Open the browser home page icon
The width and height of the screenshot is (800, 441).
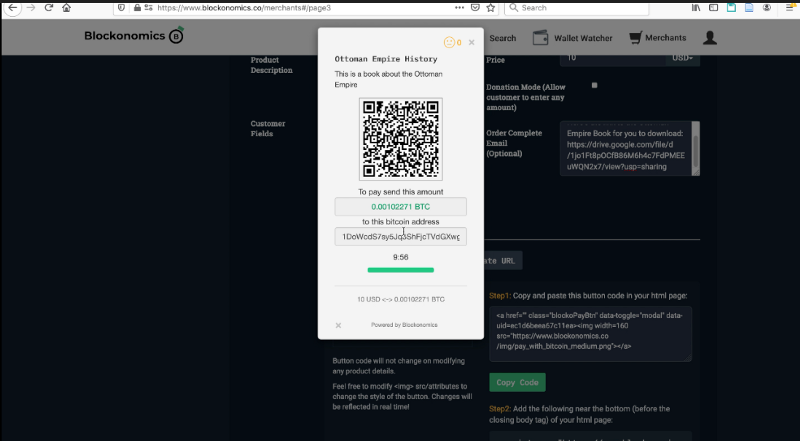coord(66,8)
